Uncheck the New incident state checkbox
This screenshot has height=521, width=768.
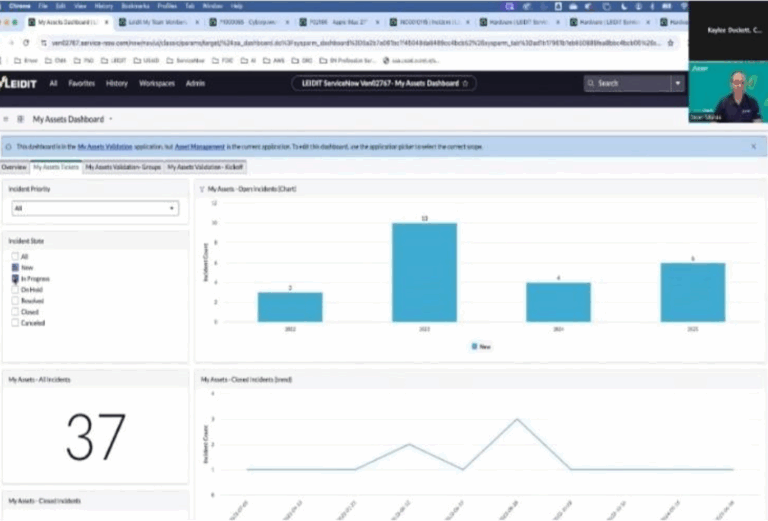[x=15, y=268]
